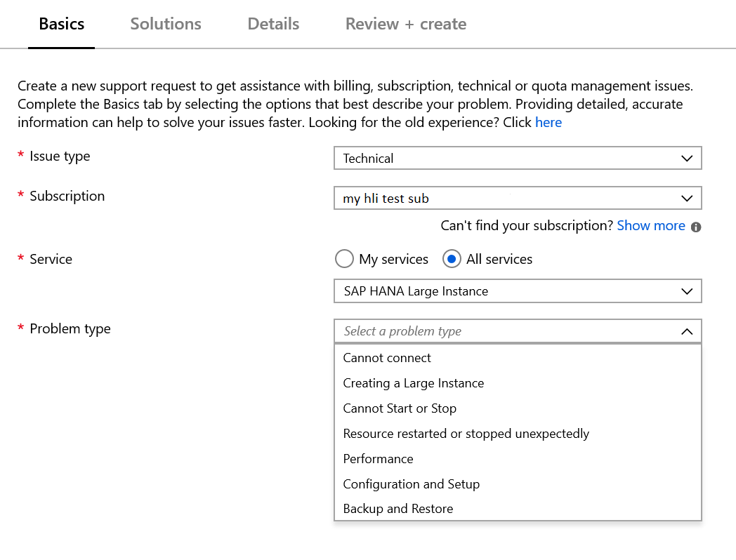Viewport: 736px width, 560px height.
Task: Click the 'here' old experience link
Action: [x=548, y=122]
